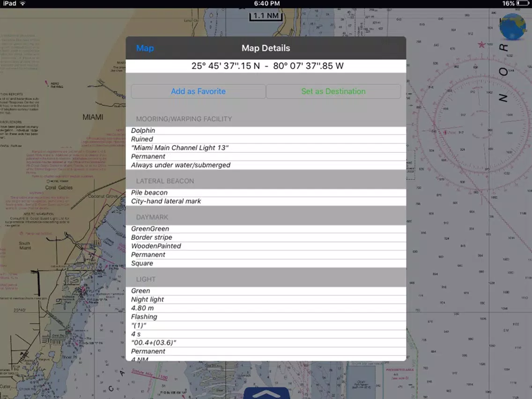Select the Ruined row
The width and height of the screenshot is (532, 399).
266,139
